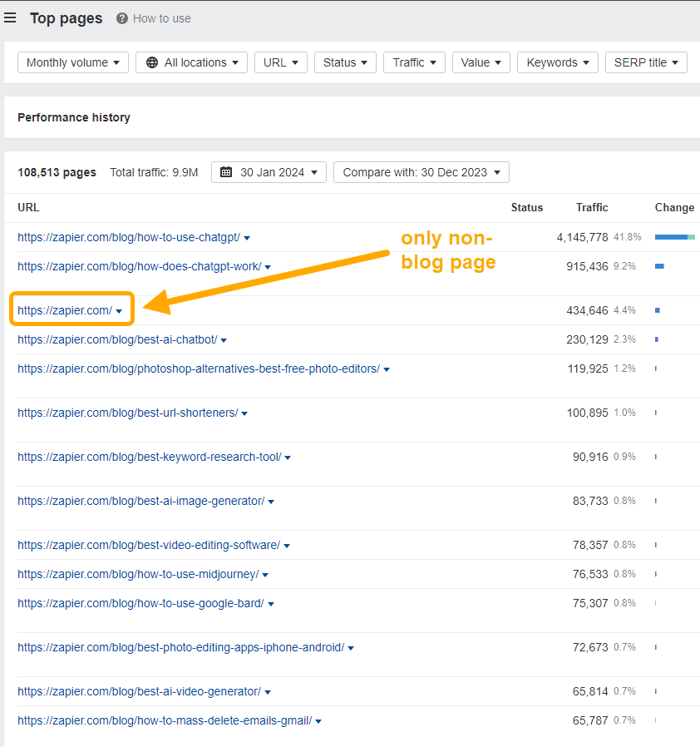Open the Status filter
Screen dimensions: 700x747
(x=345, y=62)
